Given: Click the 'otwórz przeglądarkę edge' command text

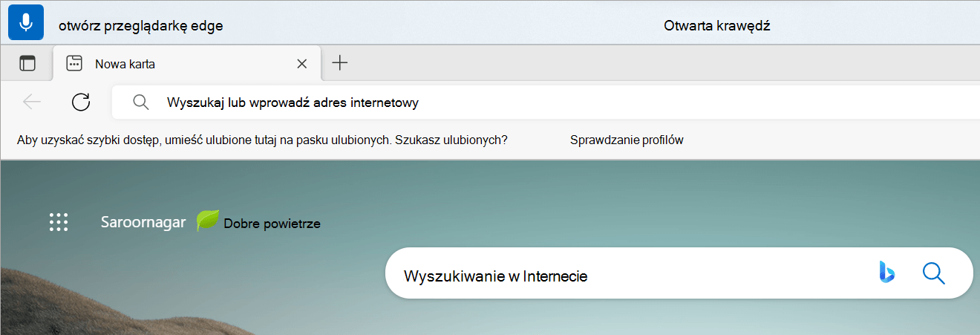Looking at the screenshot, I should coord(141,26).
